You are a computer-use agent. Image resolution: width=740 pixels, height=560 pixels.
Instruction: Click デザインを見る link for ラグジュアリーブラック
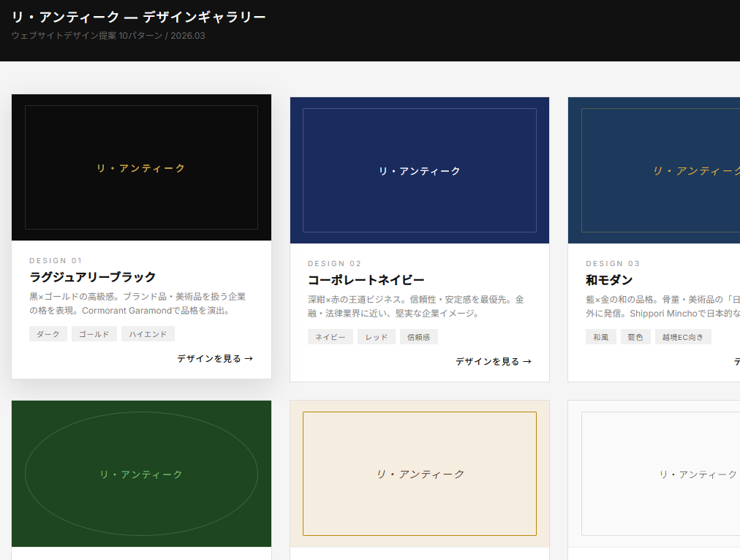[x=215, y=359]
